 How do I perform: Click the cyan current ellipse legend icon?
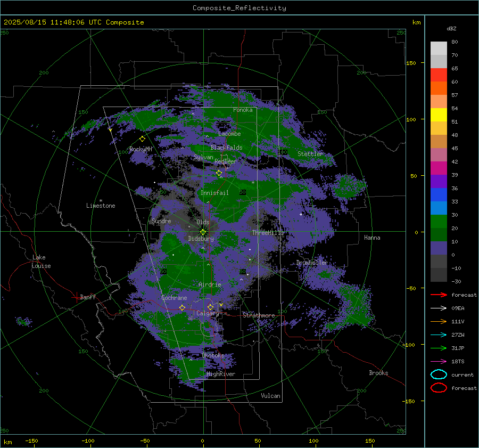(x=439, y=374)
